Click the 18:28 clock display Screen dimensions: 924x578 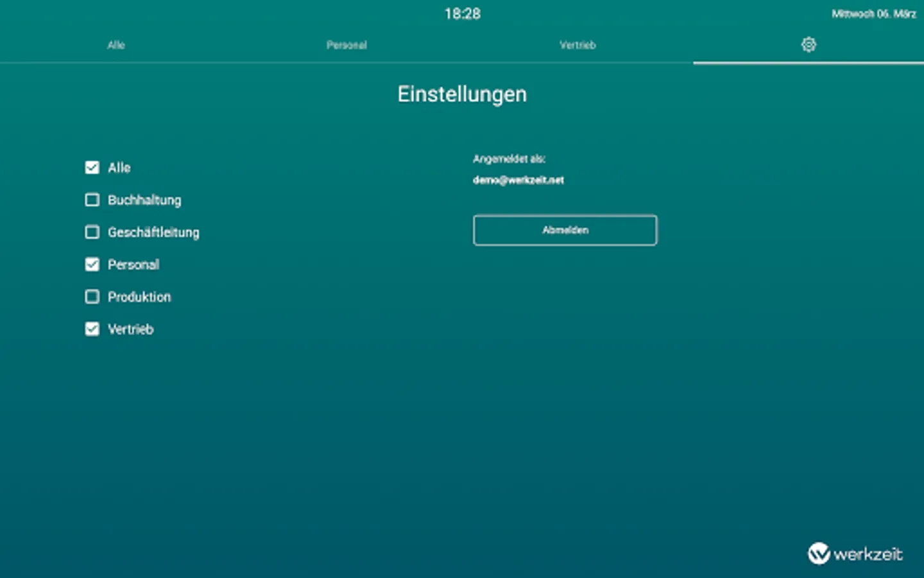463,13
